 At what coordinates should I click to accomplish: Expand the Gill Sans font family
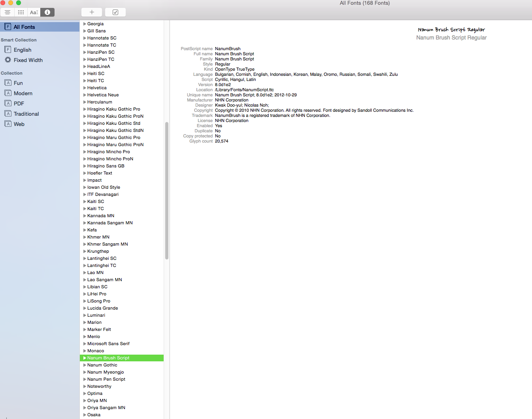click(x=85, y=31)
